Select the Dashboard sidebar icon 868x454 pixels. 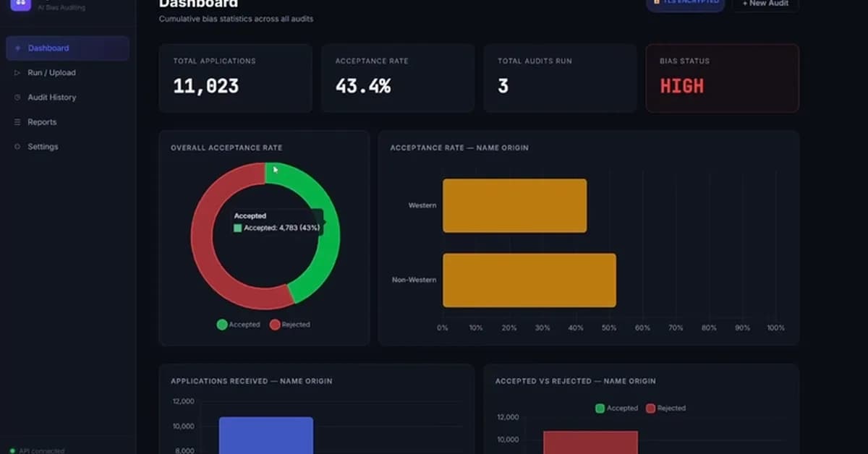coord(17,48)
